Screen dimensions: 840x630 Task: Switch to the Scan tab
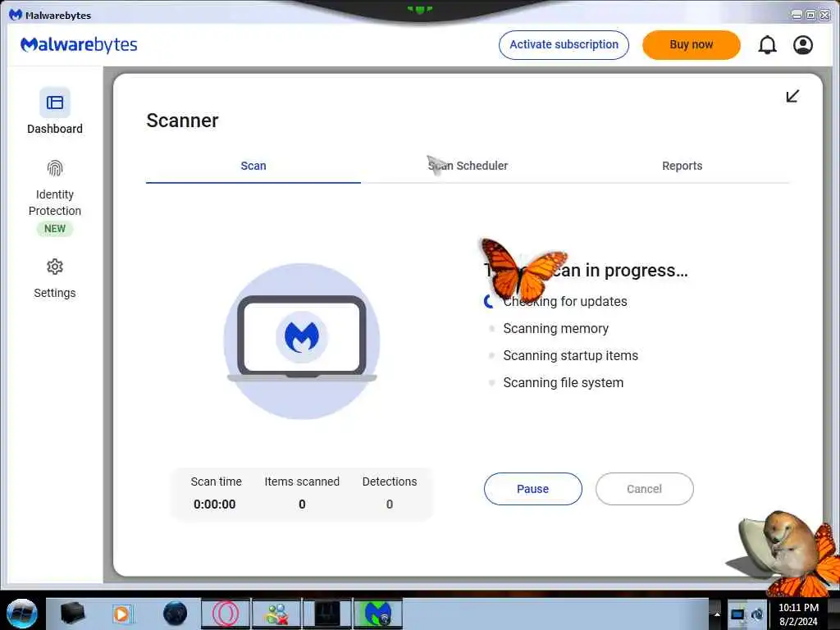pyautogui.click(x=253, y=166)
